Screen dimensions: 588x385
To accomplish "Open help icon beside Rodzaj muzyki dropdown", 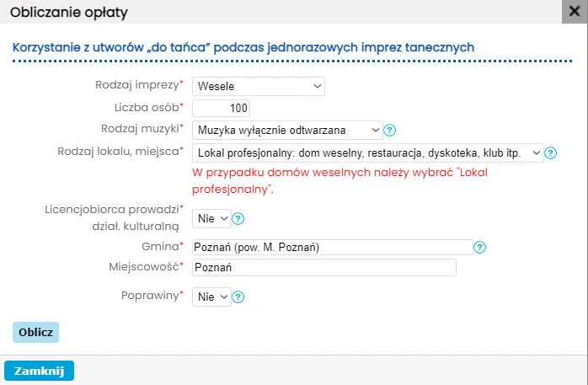I will click(390, 130).
